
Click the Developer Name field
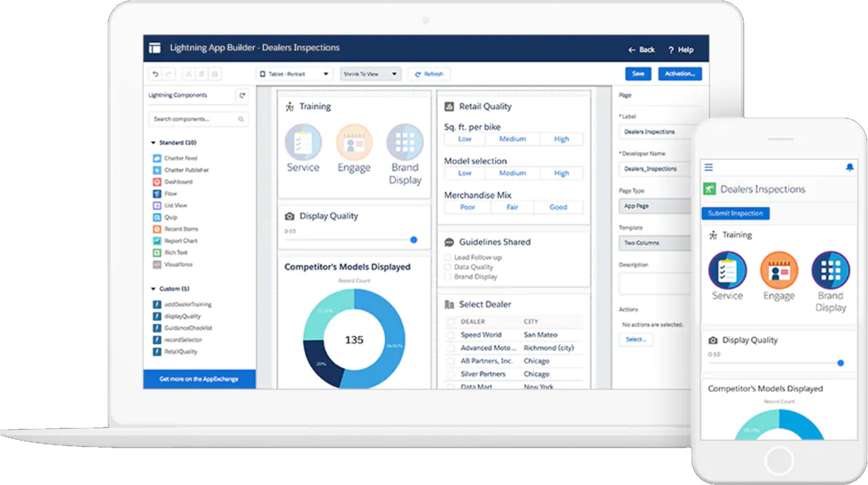point(655,169)
